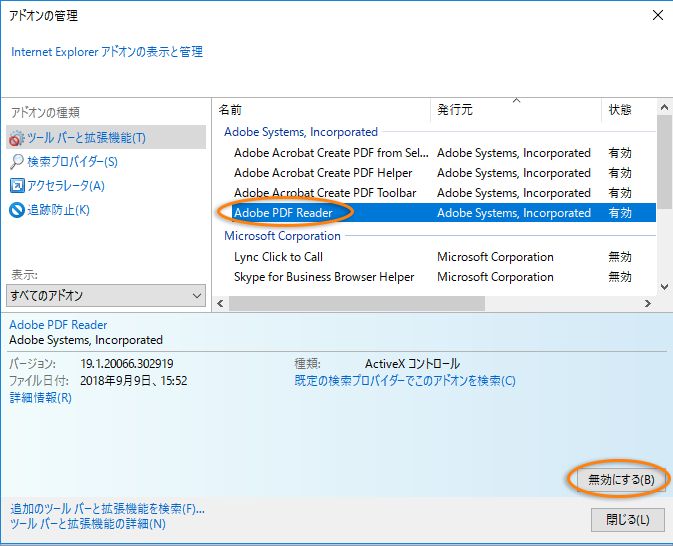Click publisher cell of Skype for Business row

pyautogui.click(x=495, y=277)
